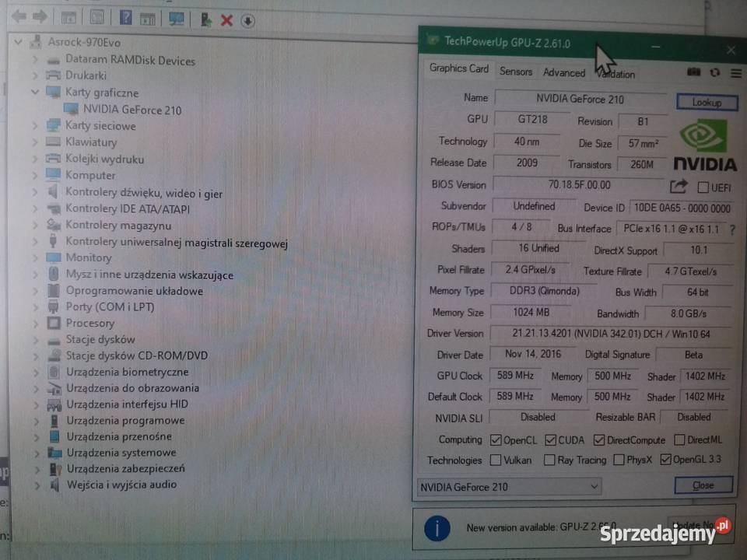The height and width of the screenshot is (560, 747).
Task: Click the Klawiatury keyboard icon
Action: (x=53, y=142)
